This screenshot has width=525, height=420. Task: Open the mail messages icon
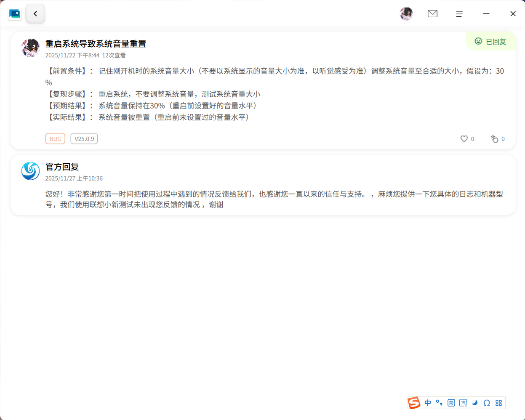coord(432,14)
